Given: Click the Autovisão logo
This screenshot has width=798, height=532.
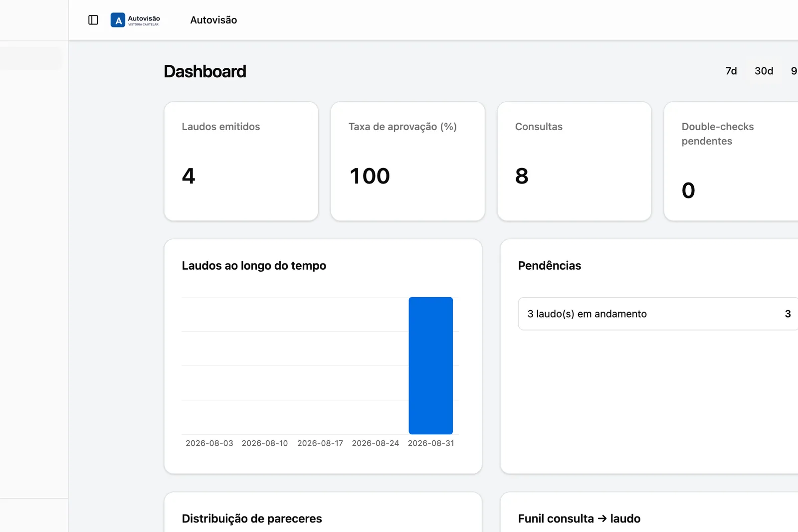Looking at the screenshot, I should coord(135,20).
